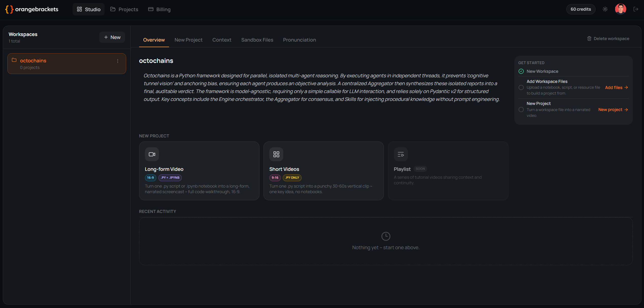This screenshot has height=308, width=644.
Task: Select the Short Videos title
Action: [x=284, y=169]
